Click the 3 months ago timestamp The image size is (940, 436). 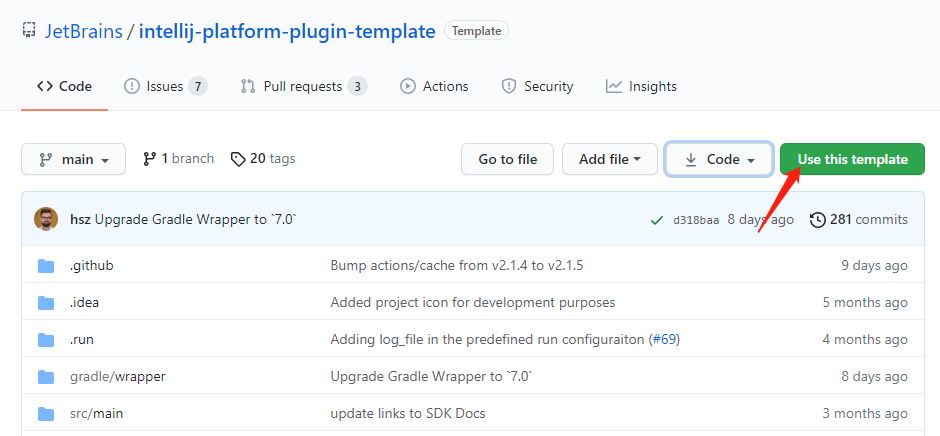(866, 414)
